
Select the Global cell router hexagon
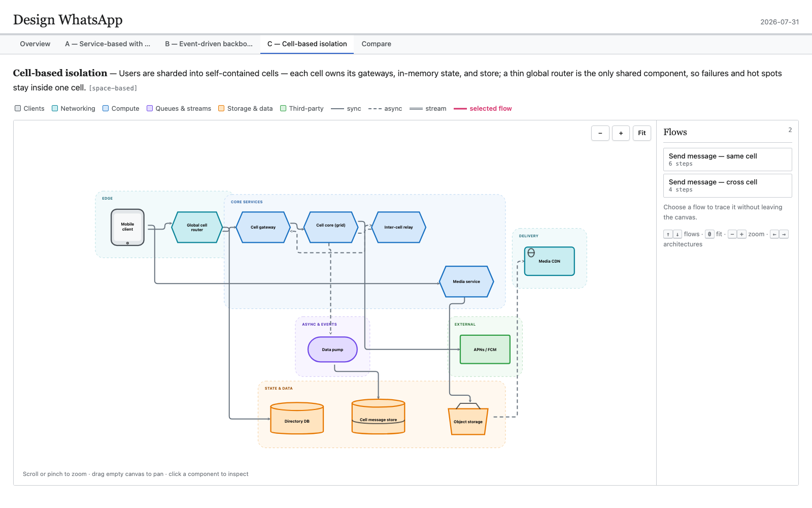point(197,227)
